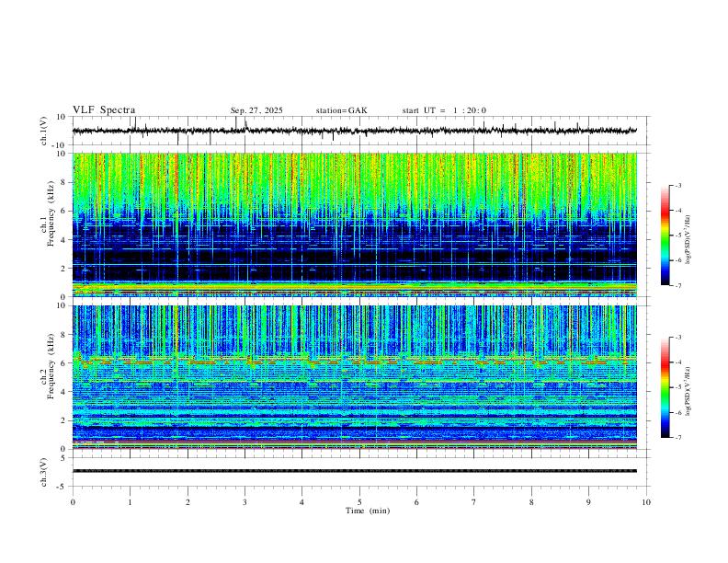Screen dimensions: 728x563
Task: Click inside the ch.2 spectrogram plot
Action: [355, 377]
